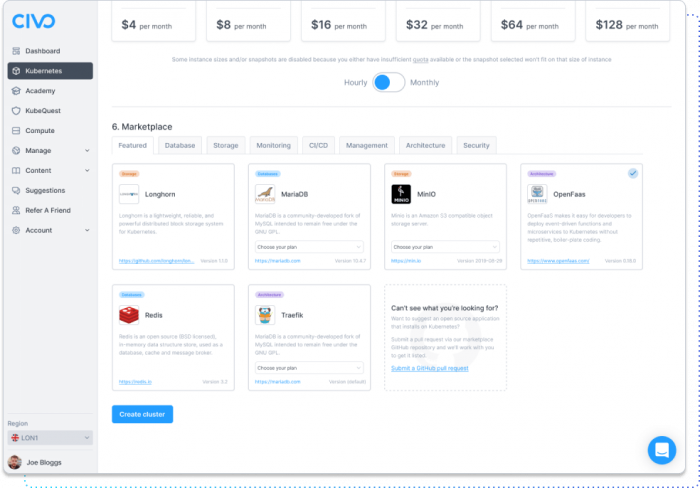Select the Kubernetes cube icon

pyautogui.click(x=16, y=71)
